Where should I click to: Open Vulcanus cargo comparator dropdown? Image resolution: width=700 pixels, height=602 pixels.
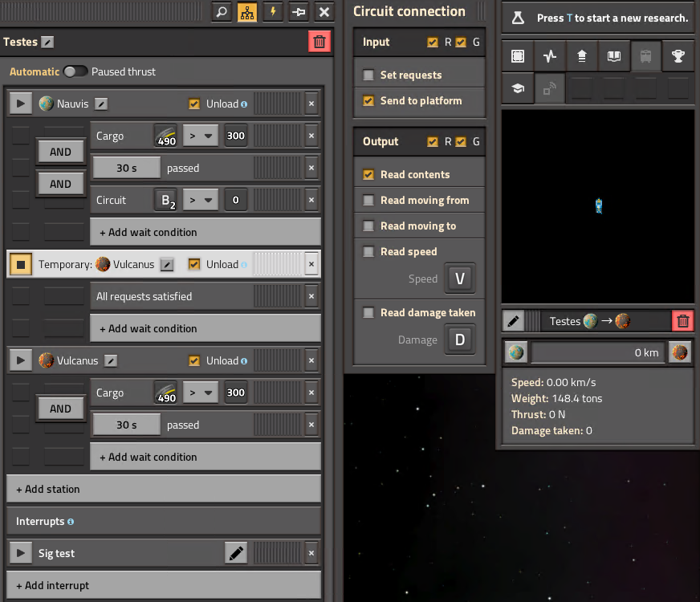[201, 393]
